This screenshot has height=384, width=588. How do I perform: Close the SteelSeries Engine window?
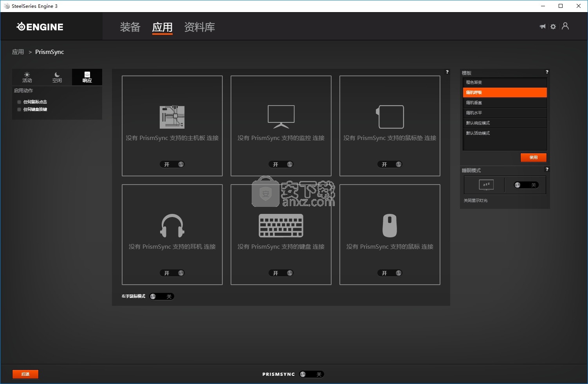coord(579,6)
